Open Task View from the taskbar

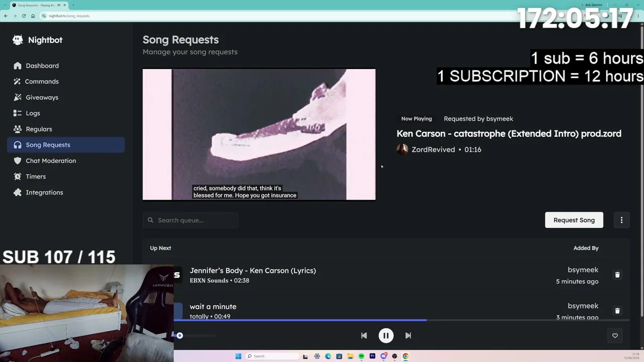[x=305, y=356]
